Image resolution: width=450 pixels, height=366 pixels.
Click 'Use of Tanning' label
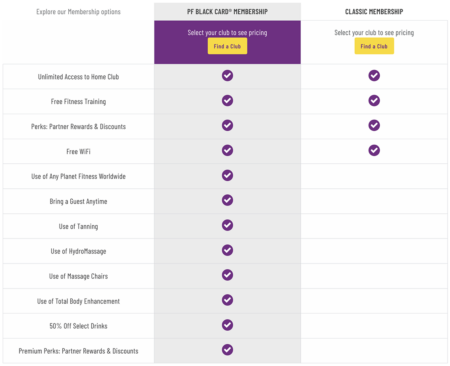tap(78, 226)
